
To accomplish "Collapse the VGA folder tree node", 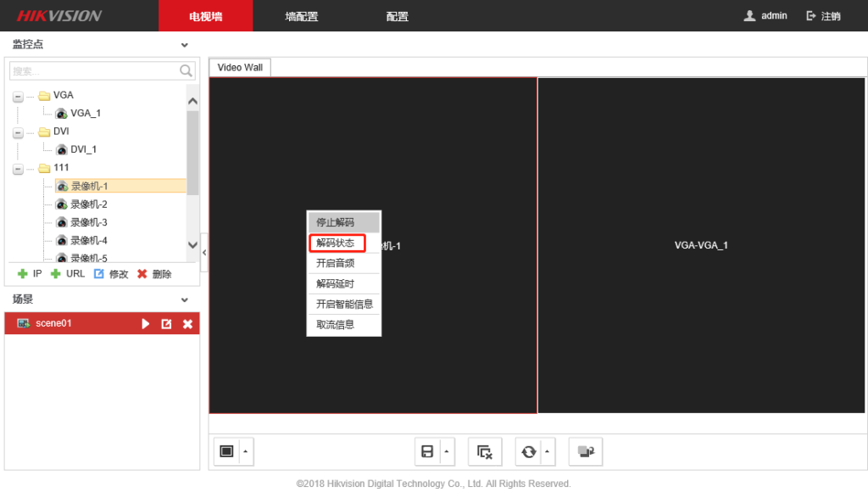I will coord(18,96).
